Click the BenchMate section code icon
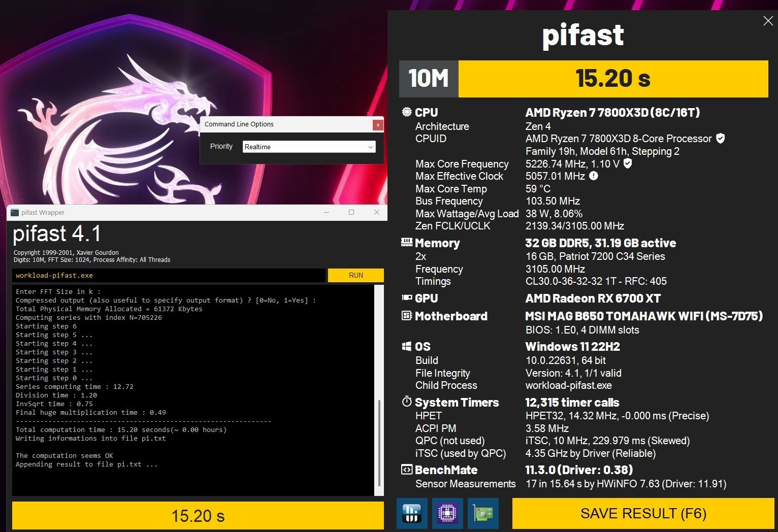The width and height of the screenshot is (778, 532). (x=407, y=470)
